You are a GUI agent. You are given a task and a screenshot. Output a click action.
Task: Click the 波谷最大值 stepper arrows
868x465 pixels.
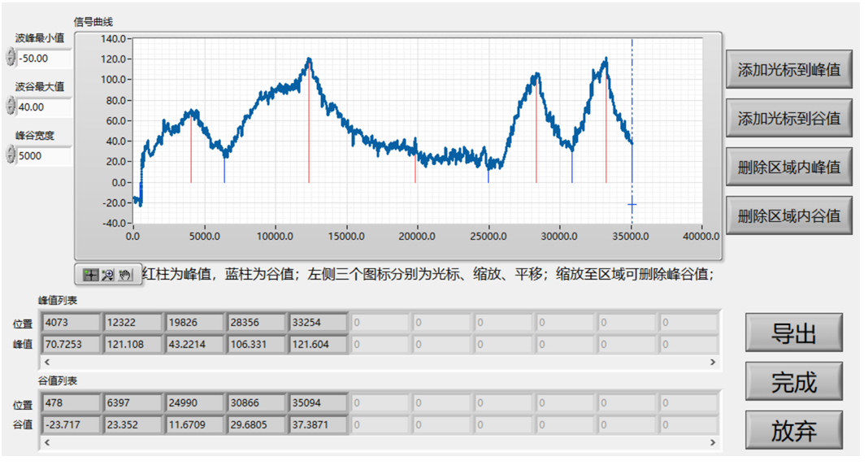pos(10,106)
